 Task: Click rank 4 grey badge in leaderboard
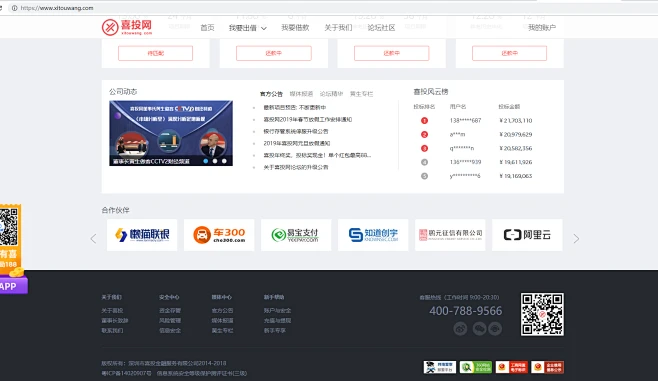tap(424, 162)
